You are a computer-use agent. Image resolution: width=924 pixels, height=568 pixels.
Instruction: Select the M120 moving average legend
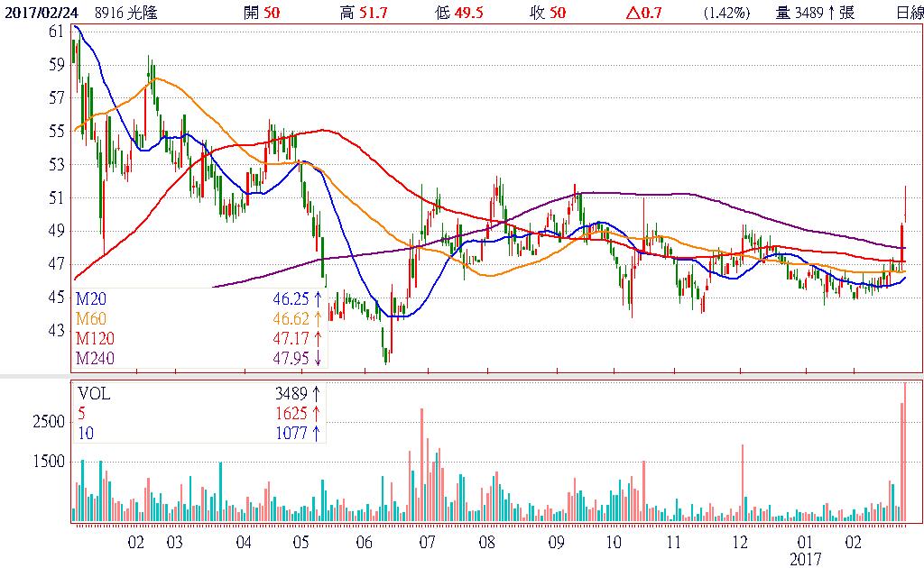95,338
